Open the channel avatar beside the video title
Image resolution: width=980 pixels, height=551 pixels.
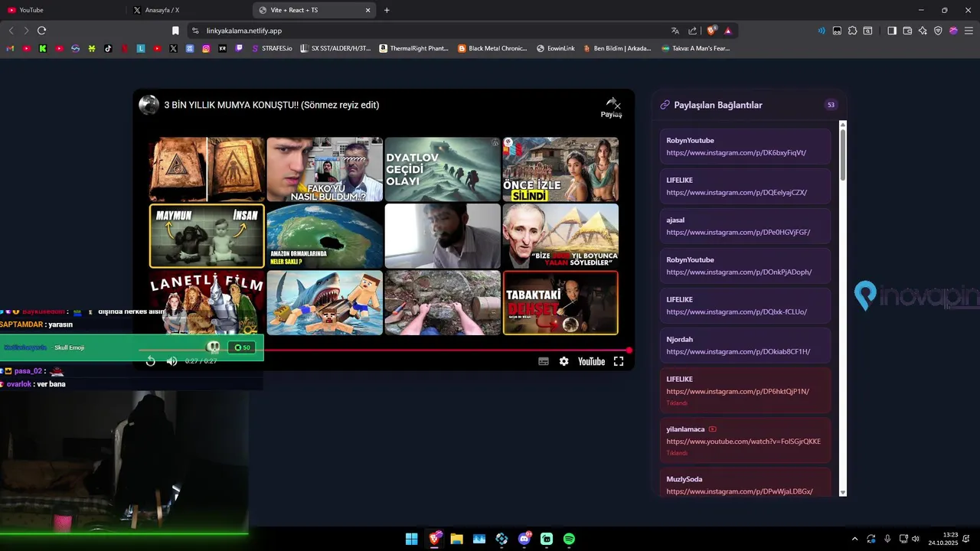(x=149, y=105)
